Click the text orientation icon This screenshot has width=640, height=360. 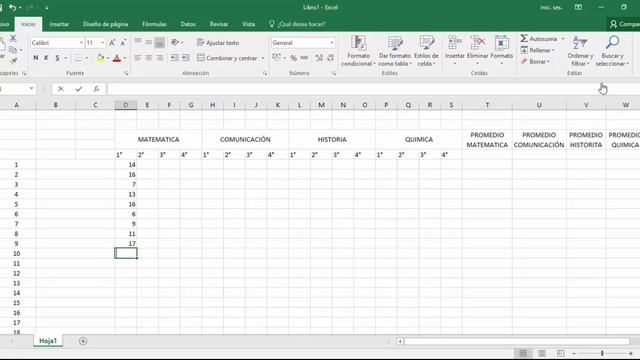175,42
